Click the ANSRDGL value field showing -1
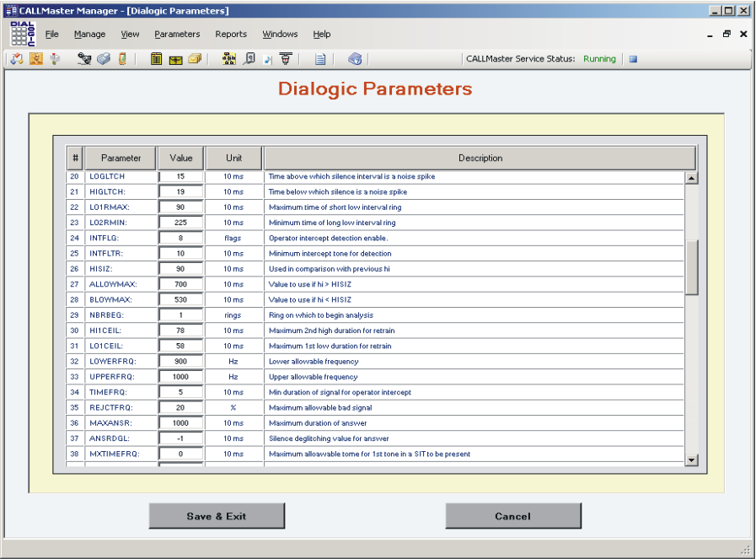756x559 pixels. tap(181, 439)
